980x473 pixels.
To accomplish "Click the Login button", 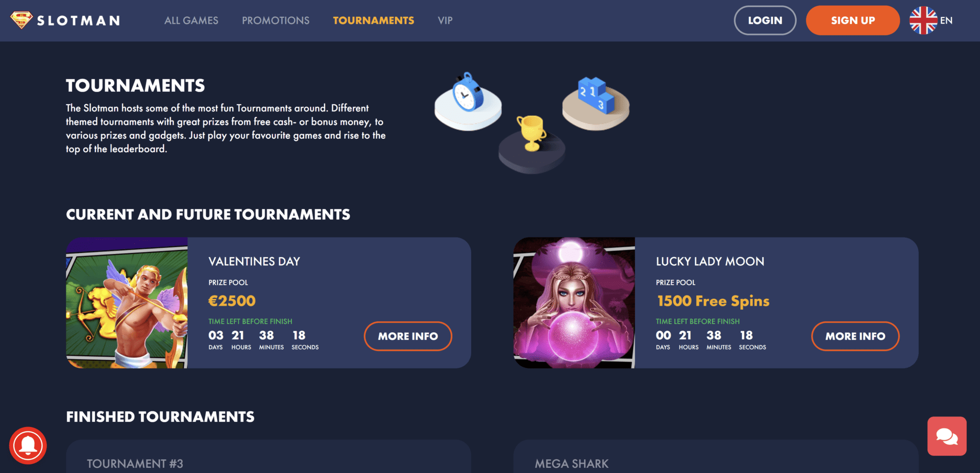I will point(765,20).
